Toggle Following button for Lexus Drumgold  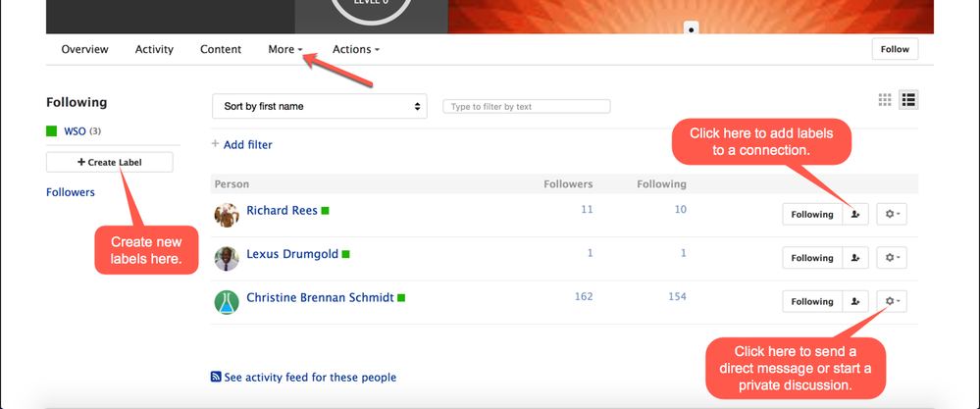[x=811, y=258]
